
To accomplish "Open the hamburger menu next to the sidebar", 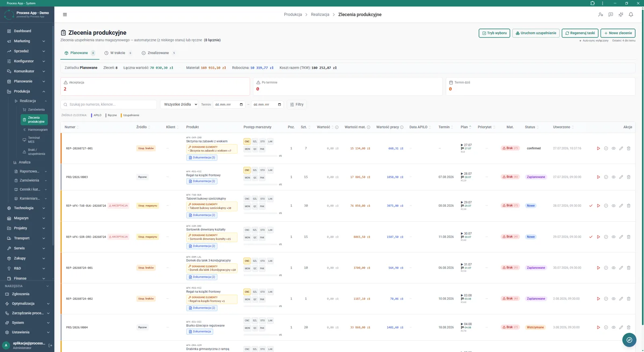I will point(65,14).
